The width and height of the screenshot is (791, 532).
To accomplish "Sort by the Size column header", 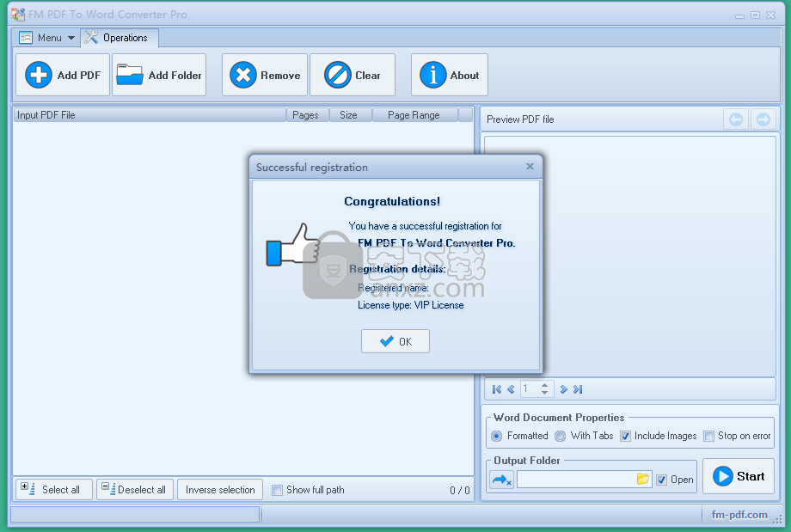I will tap(351, 115).
